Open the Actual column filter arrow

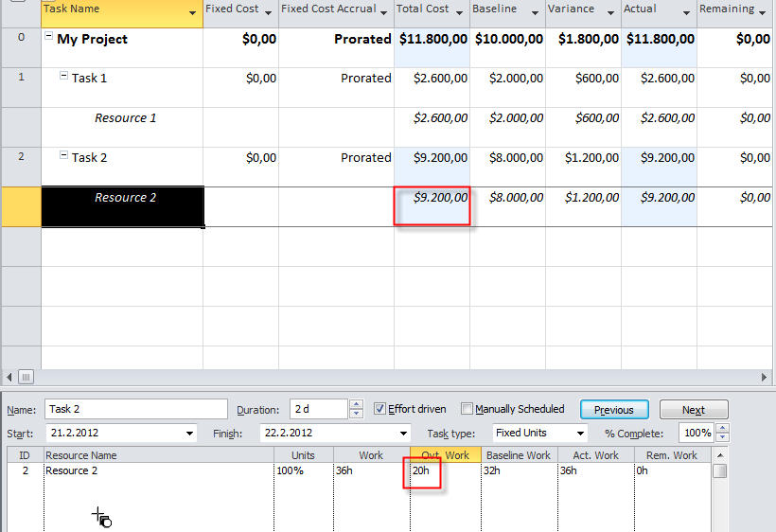coord(686,12)
